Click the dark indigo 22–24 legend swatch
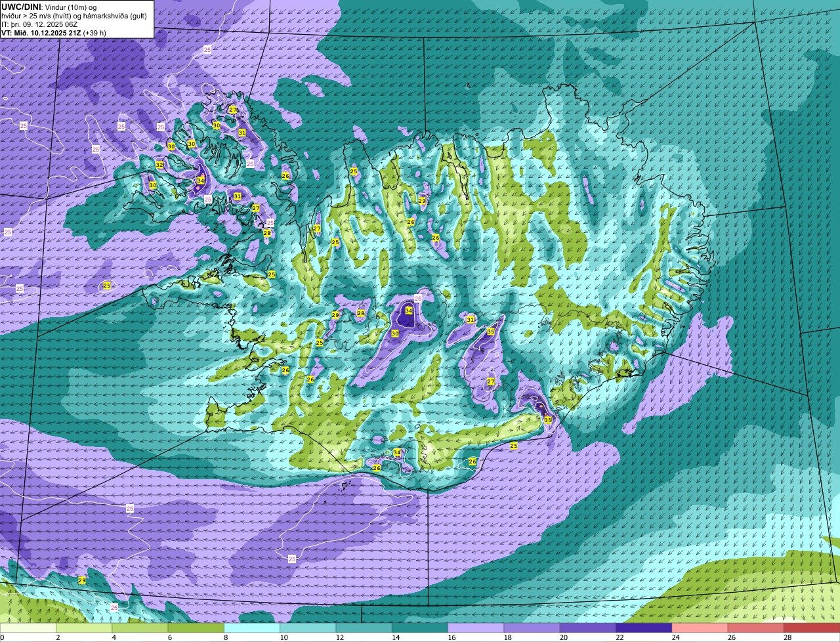This screenshot has width=840, height=642. pyautogui.click(x=644, y=628)
